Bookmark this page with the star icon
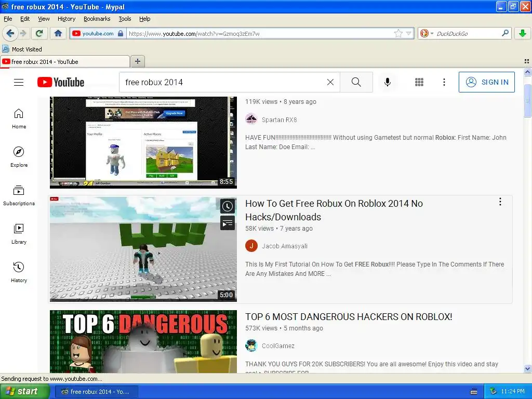Viewport: 532px width, 399px height. [x=398, y=33]
